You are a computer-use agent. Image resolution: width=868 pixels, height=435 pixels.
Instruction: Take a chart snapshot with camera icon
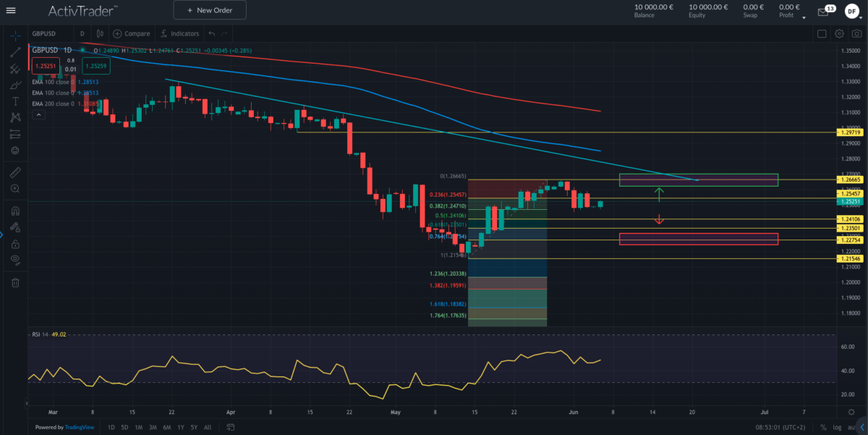[856, 33]
